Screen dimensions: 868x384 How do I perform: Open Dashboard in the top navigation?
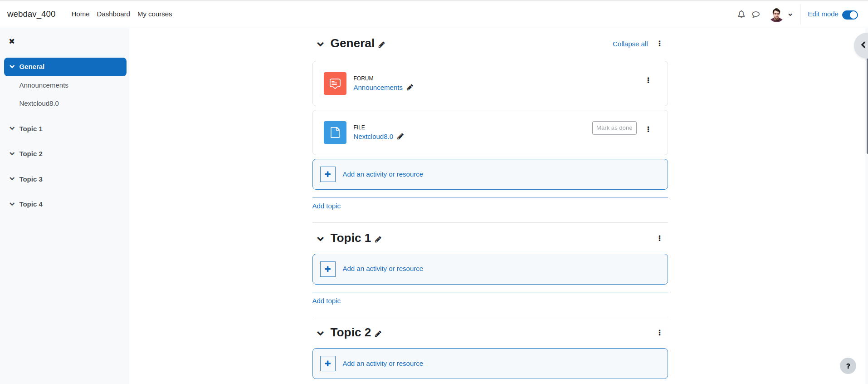(113, 14)
